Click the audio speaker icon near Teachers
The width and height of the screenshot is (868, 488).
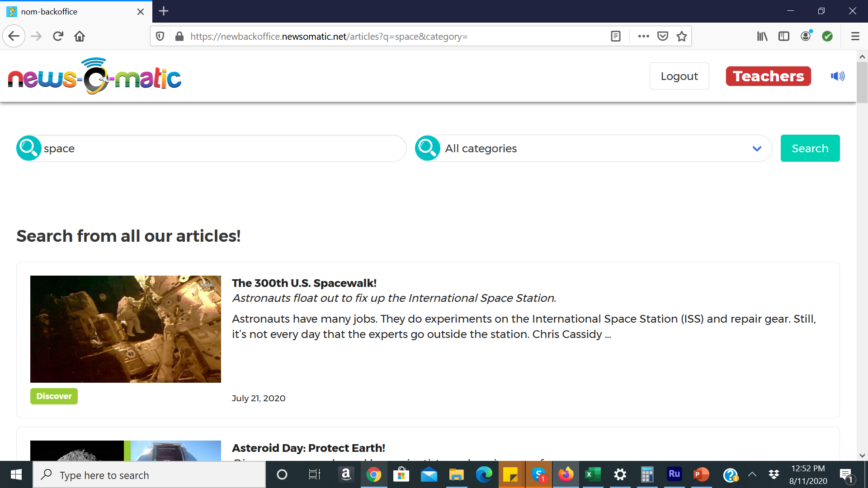[x=837, y=76]
